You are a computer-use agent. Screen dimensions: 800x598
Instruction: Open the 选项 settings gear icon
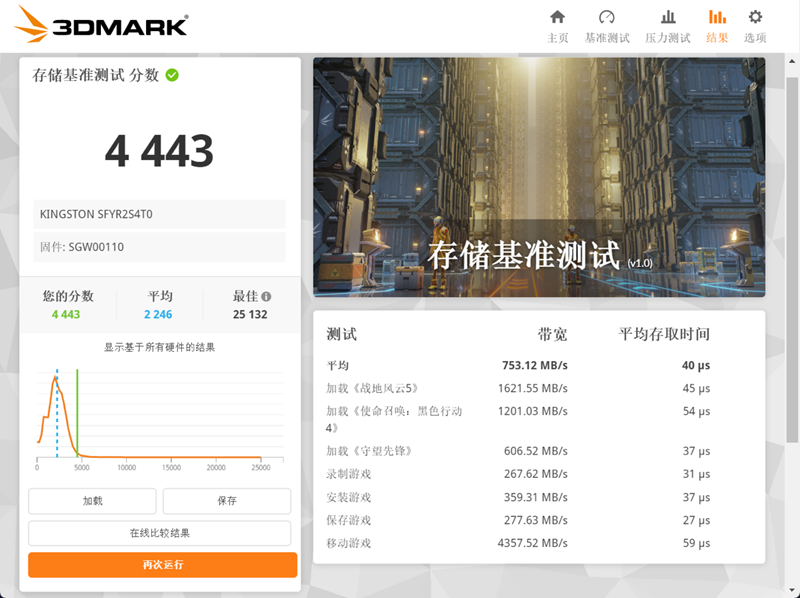755,17
